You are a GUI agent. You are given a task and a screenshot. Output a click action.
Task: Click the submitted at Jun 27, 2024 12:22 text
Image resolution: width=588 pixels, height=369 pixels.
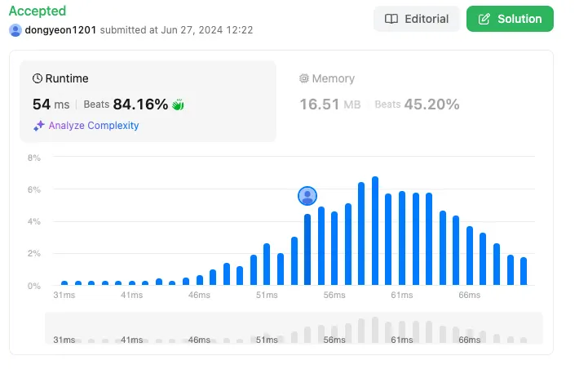[177, 30]
